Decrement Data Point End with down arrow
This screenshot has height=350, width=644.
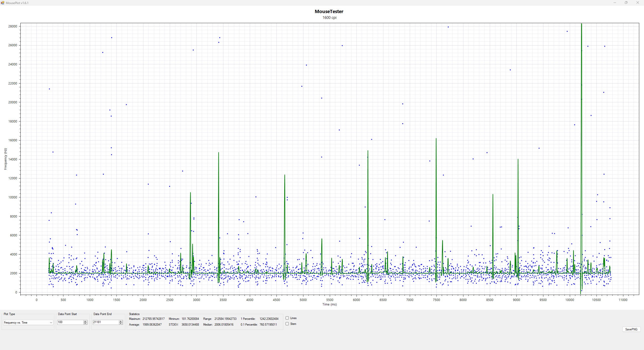tap(121, 323)
